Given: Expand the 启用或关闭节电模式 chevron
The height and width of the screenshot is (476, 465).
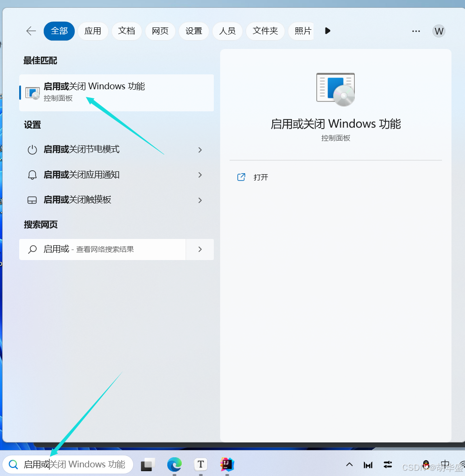Looking at the screenshot, I should click(x=200, y=150).
